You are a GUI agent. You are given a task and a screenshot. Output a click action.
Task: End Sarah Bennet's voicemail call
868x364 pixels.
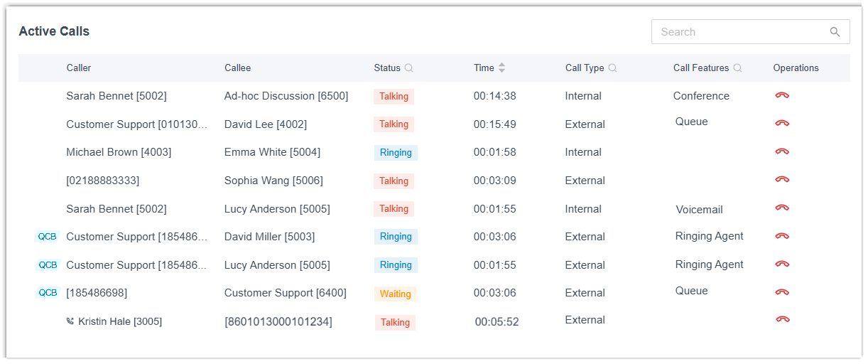click(x=782, y=208)
